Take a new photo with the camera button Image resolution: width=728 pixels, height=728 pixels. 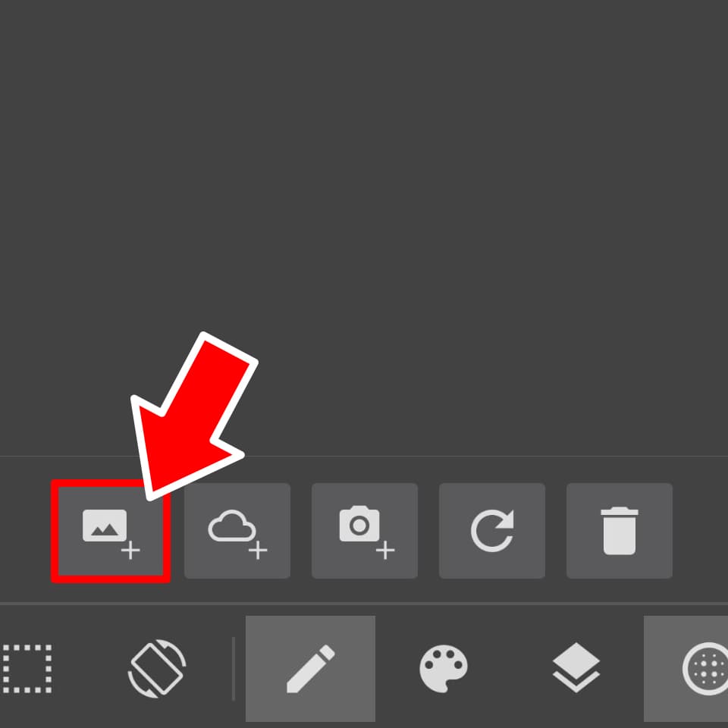(365, 531)
